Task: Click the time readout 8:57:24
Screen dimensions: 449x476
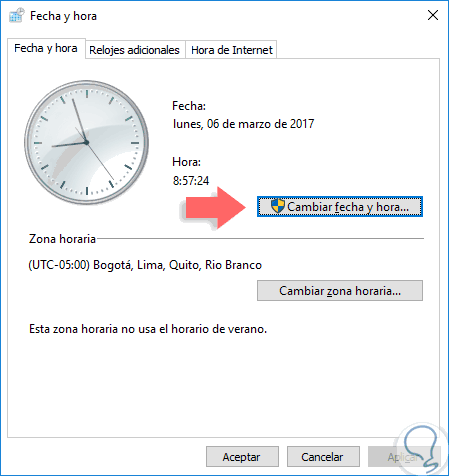Action: (191, 181)
